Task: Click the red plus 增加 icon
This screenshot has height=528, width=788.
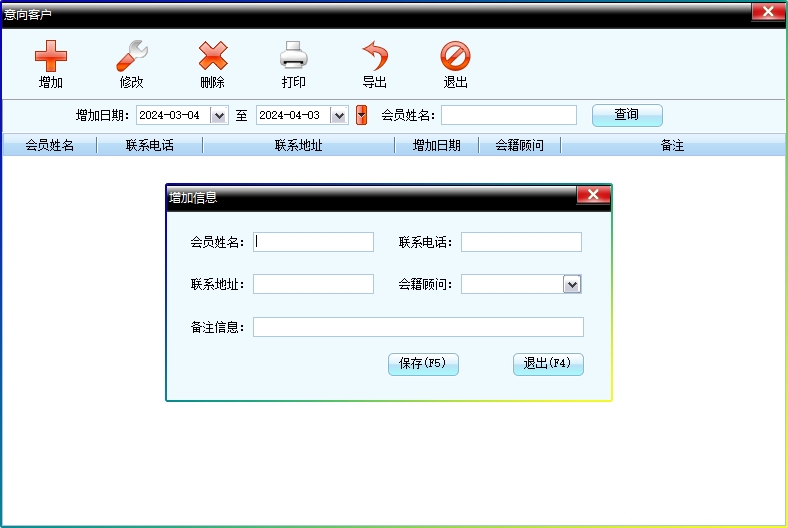Action: coord(51,57)
